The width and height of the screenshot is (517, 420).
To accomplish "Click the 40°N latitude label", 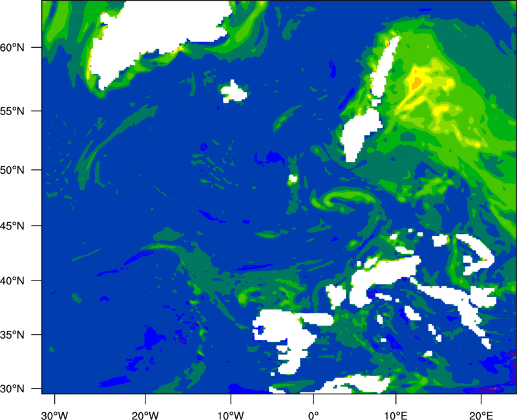I will (12, 280).
